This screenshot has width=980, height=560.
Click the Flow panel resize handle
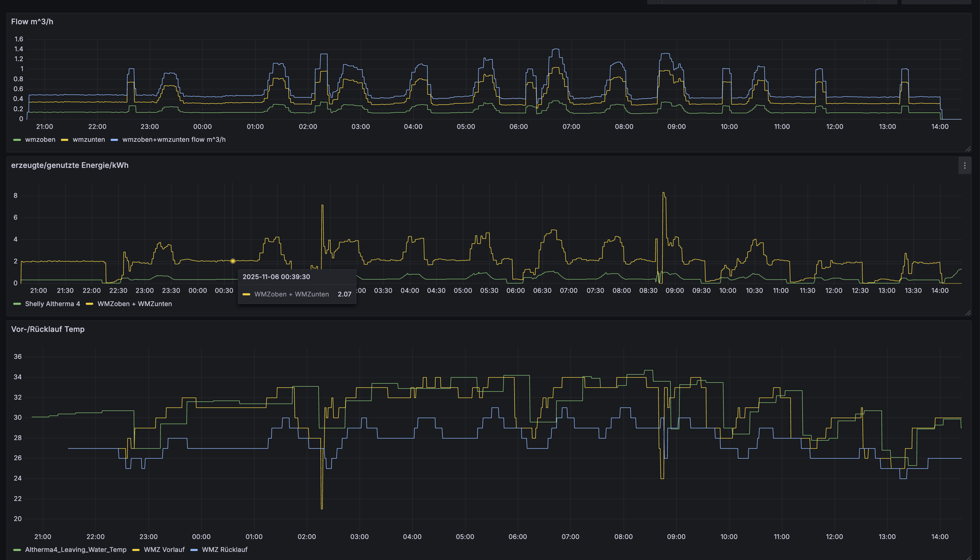pos(968,149)
